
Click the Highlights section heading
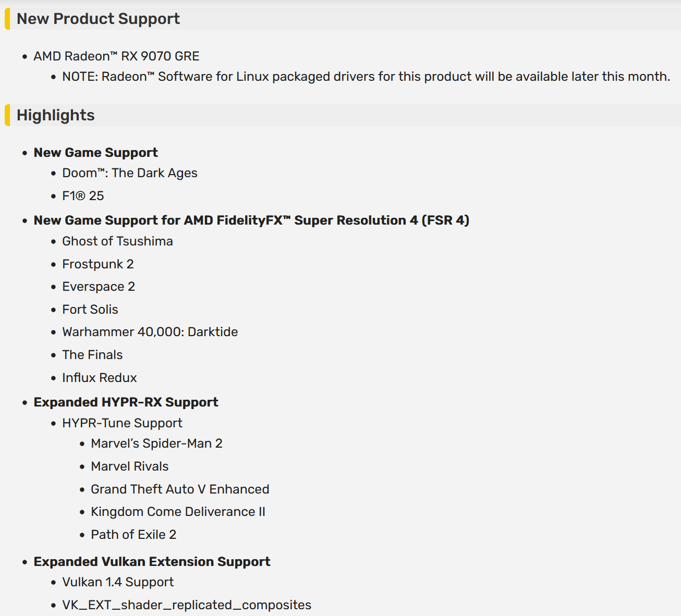tap(56, 115)
